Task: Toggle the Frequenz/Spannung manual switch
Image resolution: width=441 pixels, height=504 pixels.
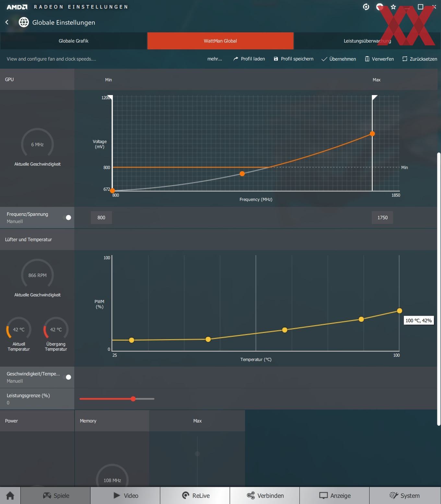Action: click(67, 217)
